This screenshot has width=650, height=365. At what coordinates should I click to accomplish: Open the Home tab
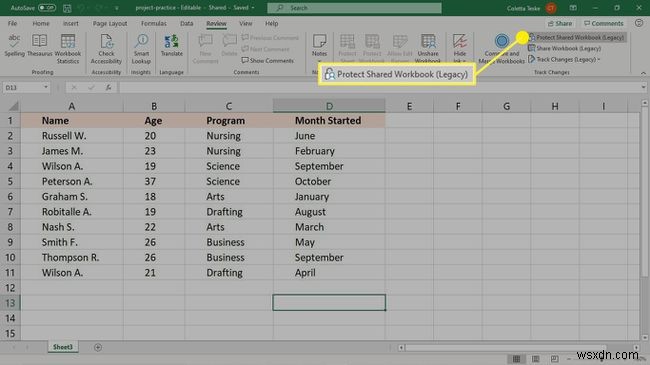click(x=41, y=24)
